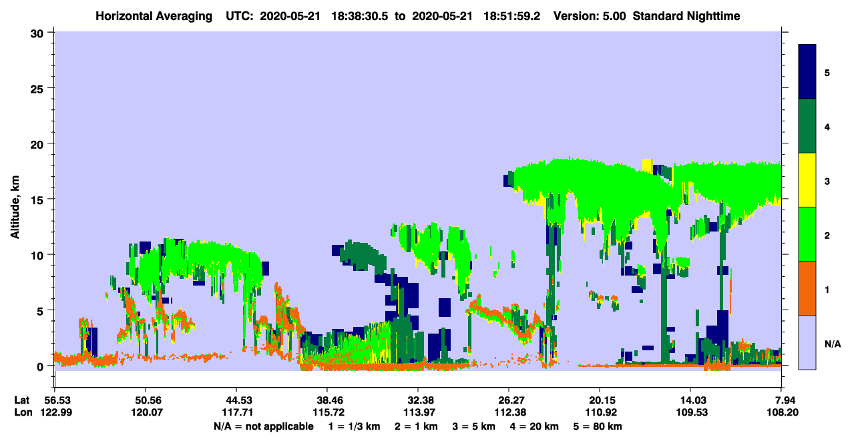Click the altitude tick label 10
This screenshot has height=445, width=868.
[x=38, y=255]
